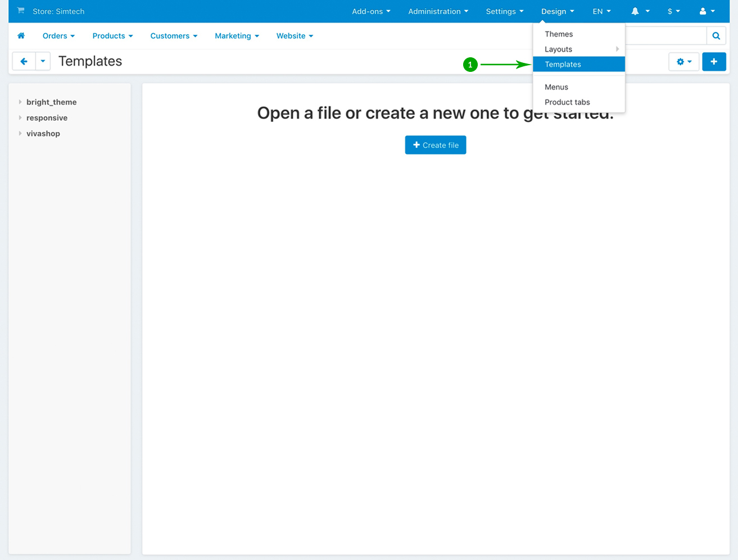Open the dropdown caret beside back arrow

[43, 61]
